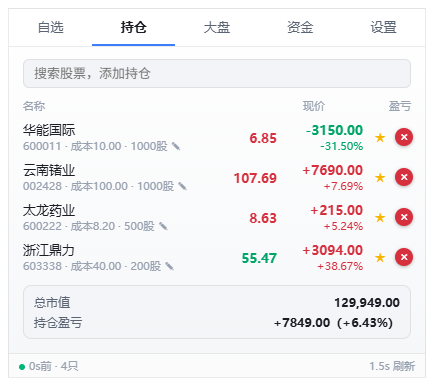This screenshot has width=434, height=386.
Task: Toggle the star for 华能国际
Action: coord(380,137)
